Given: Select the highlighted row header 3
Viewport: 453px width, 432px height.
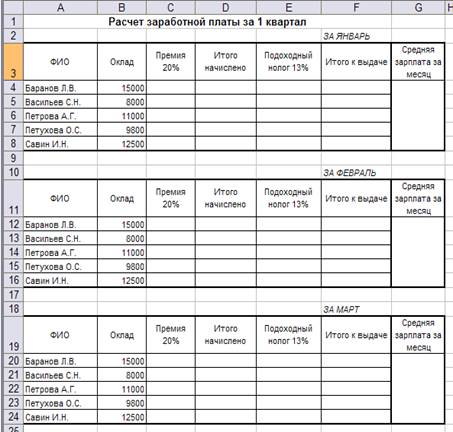Looking at the screenshot, I should 13,62.
